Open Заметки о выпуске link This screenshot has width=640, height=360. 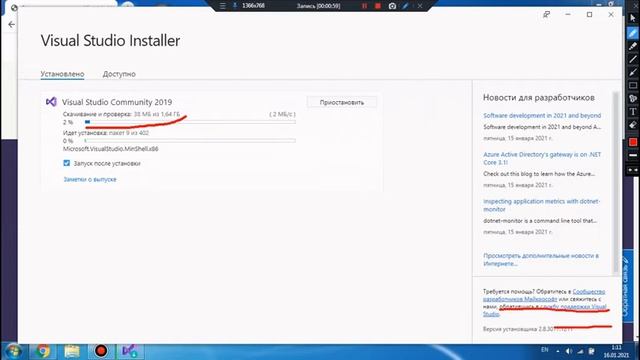[90, 179]
